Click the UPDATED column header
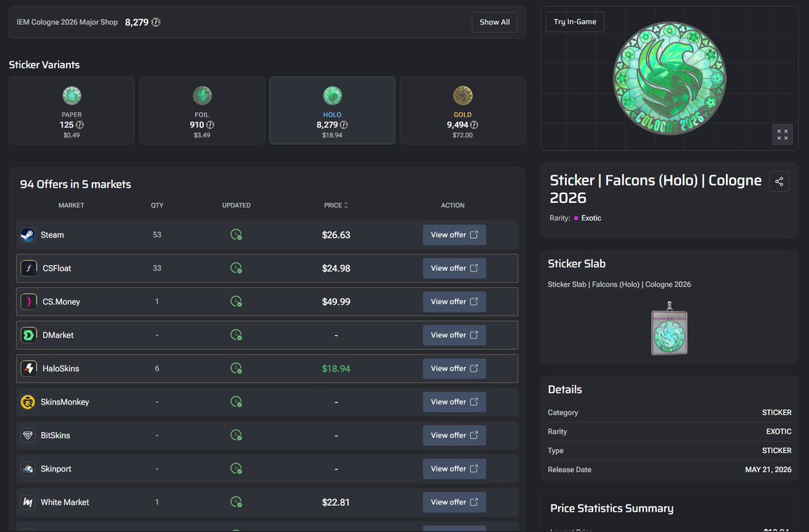This screenshot has height=532, width=809. (x=236, y=205)
